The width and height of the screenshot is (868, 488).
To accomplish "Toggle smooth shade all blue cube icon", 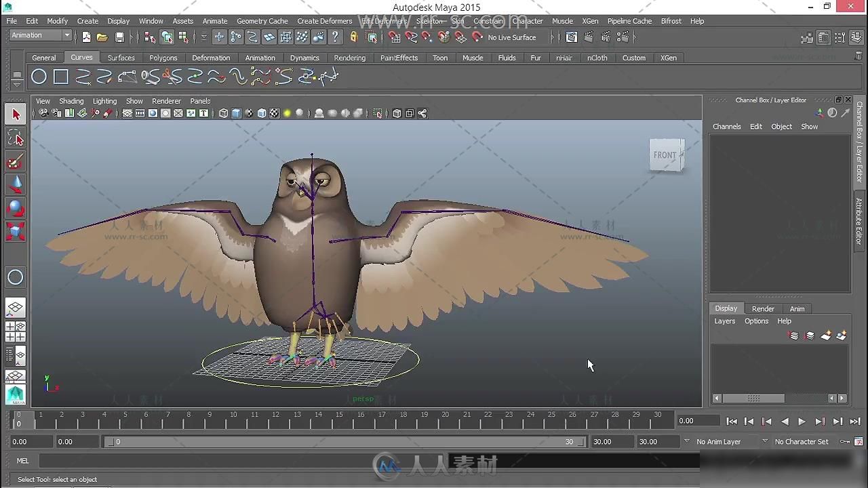I will point(236,113).
